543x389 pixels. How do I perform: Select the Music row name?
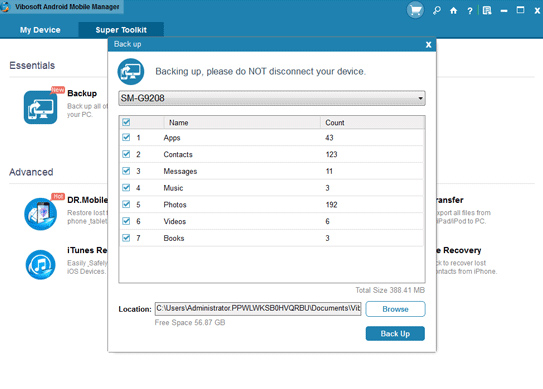[x=173, y=188]
